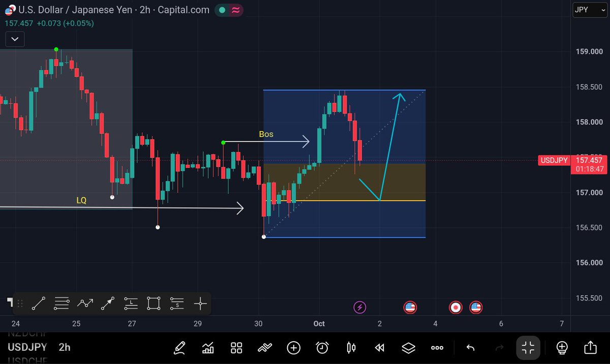The height and width of the screenshot is (364, 610).
Task: Tap the circled plus add button
Action: point(293,348)
